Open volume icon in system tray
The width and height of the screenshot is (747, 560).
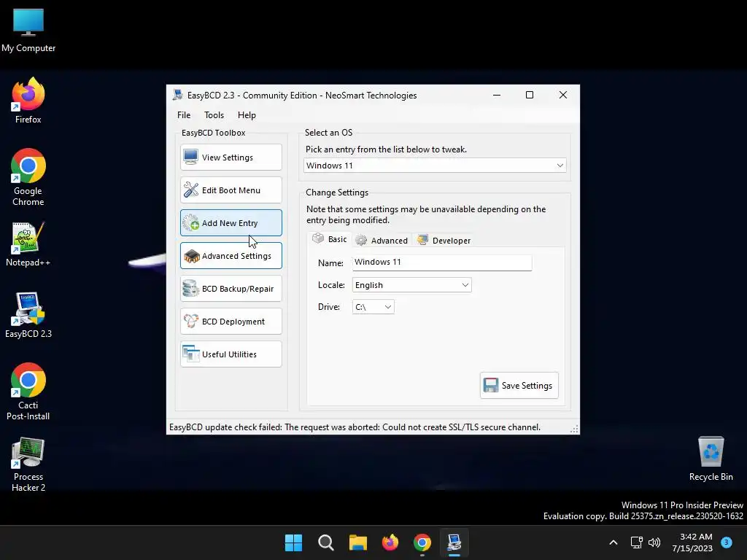pyautogui.click(x=654, y=542)
